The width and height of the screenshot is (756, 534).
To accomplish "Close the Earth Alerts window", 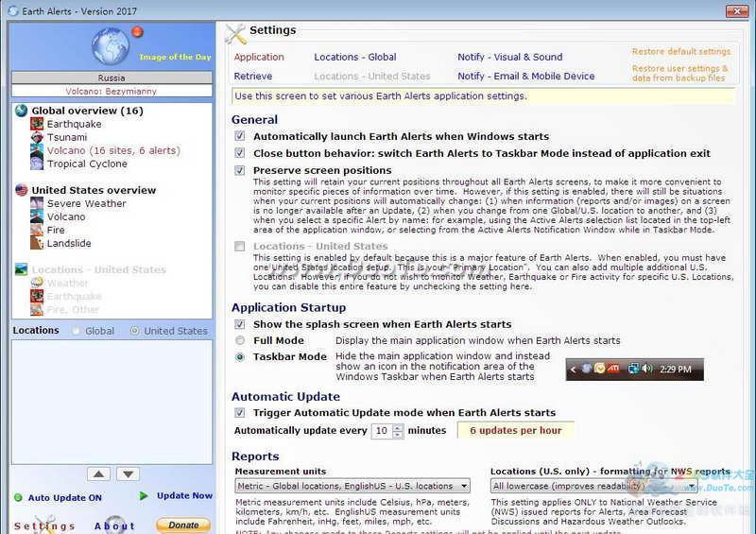I will 737,10.
